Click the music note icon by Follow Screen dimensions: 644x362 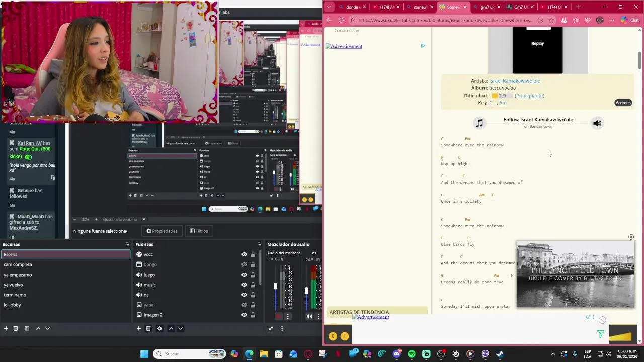479,123
